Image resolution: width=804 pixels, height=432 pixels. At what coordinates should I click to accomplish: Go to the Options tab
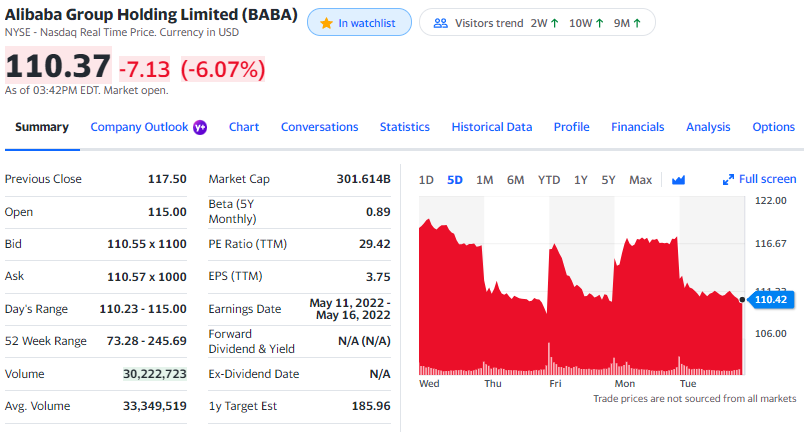click(x=774, y=127)
